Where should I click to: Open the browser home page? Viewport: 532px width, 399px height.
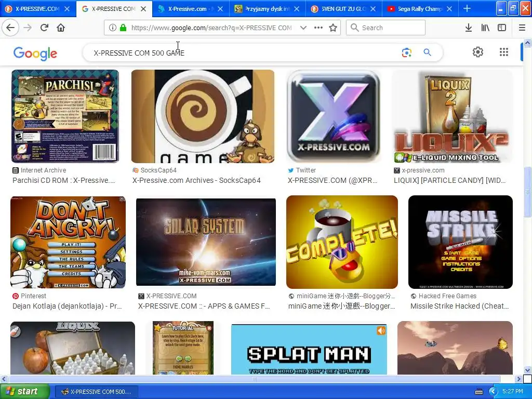click(61, 28)
